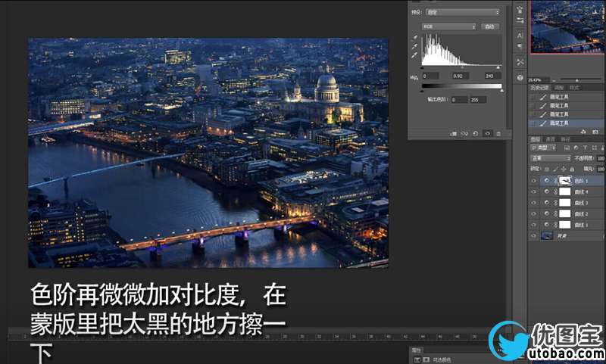This screenshot has width=606, height=364.
Task: Toggle visibility of Levels 1 layer
Action: coord(534,182)
